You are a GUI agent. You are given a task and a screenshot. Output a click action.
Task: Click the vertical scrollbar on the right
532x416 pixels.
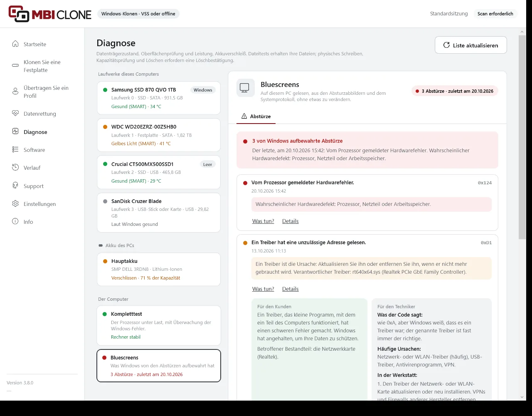(522, 137)
